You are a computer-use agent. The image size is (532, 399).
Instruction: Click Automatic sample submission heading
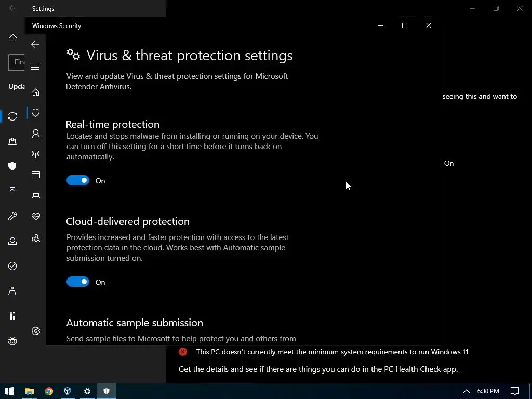(135, 323)
